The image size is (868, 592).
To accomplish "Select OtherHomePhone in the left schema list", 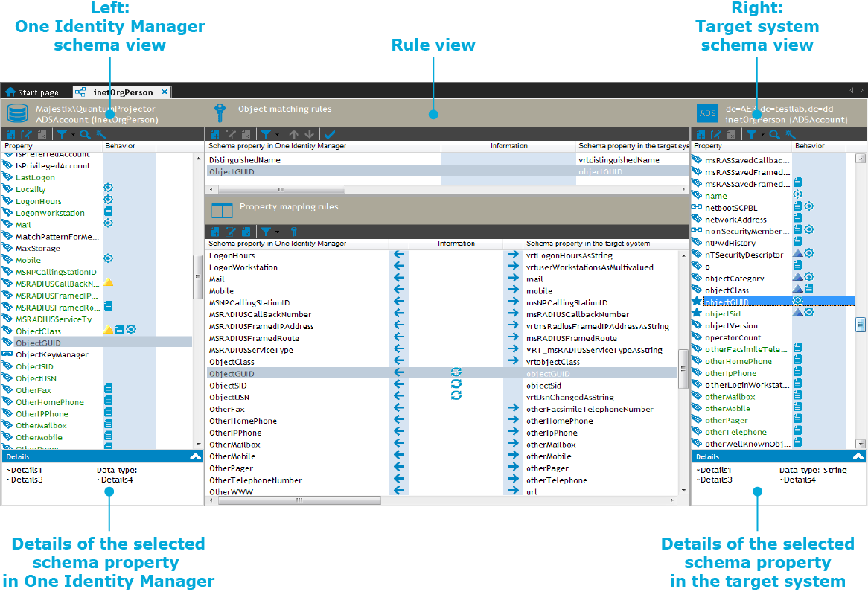I will tap(50, 403).
